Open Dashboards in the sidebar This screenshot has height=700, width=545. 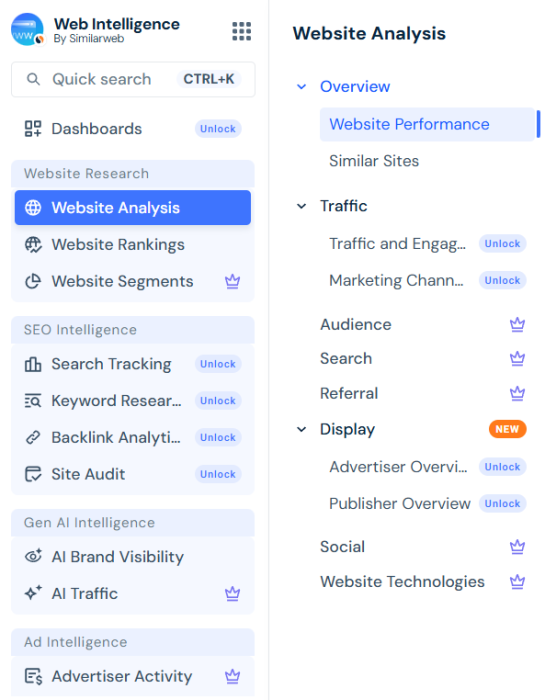pos(133,129)
